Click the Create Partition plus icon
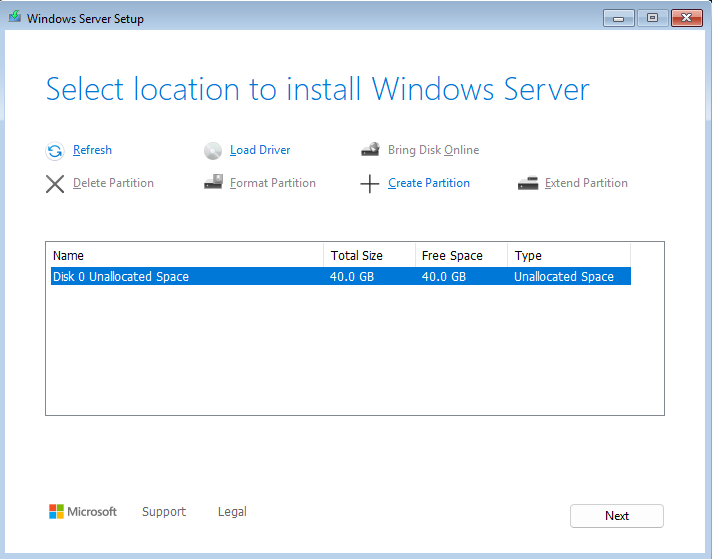 click(x=370, y=184)
